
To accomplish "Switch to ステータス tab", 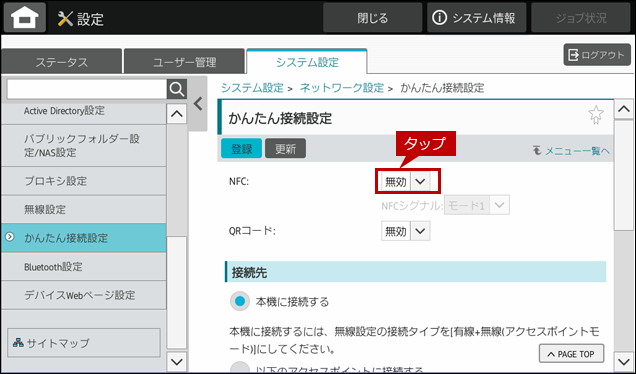I will [62, 62].
